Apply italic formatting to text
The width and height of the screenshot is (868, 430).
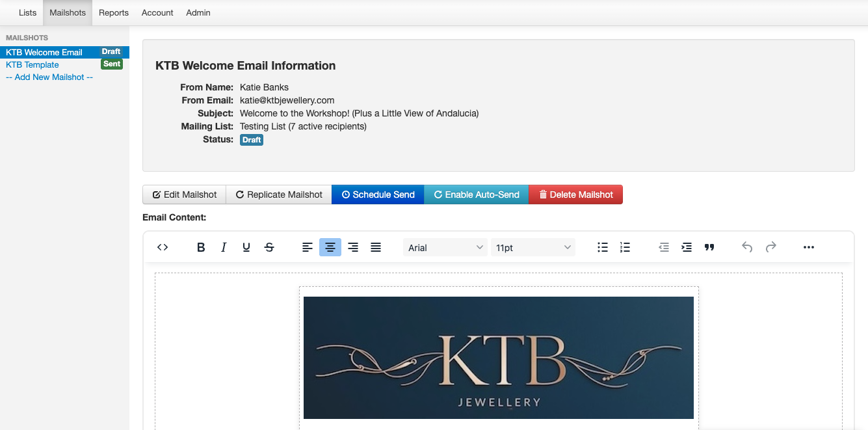tap(224, 247)
